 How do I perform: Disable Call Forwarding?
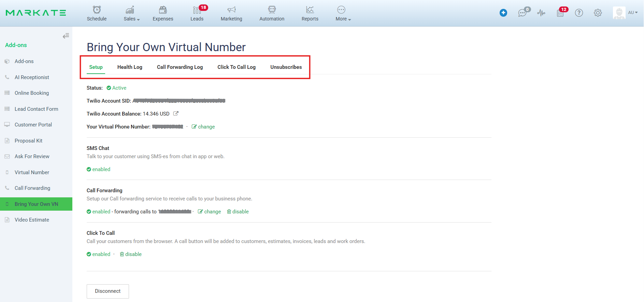click(238, 212)
